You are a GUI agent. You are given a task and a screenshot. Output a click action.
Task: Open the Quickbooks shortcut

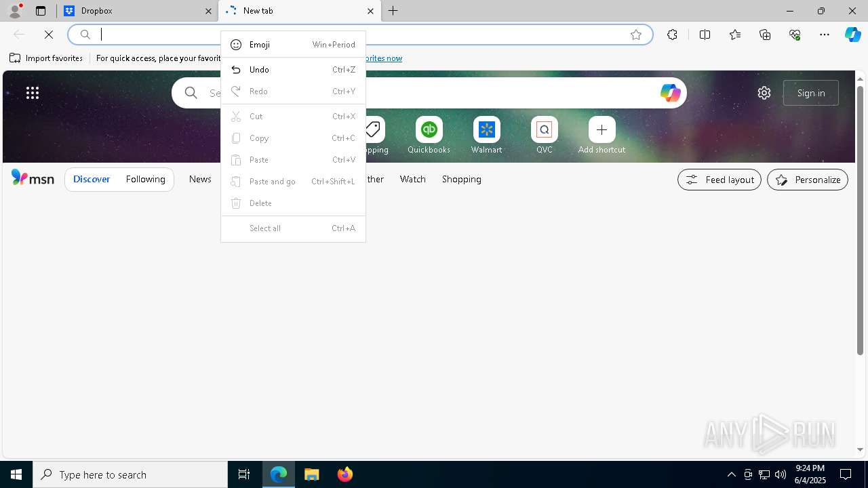pyautogui.click(x=429, y=136)
